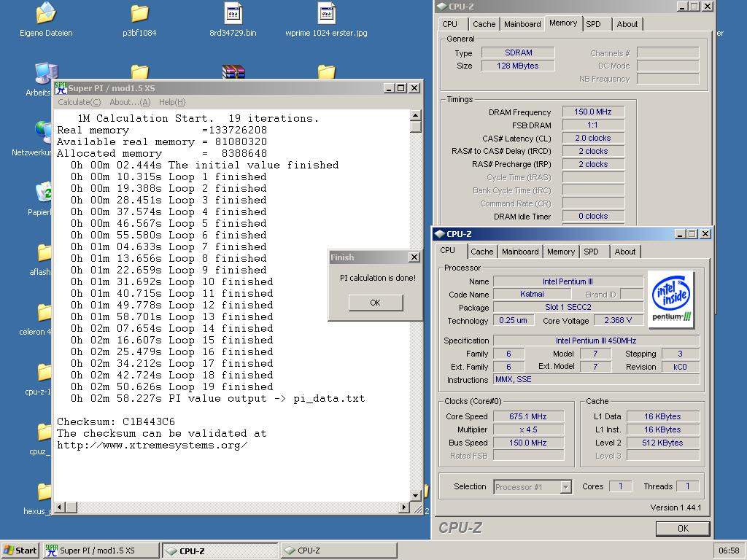Viewport: 747px width, 560px height.
Task: Switch to SPD tab in front CPU-Z
Action: pyautogui.click(x=591, y=252)
